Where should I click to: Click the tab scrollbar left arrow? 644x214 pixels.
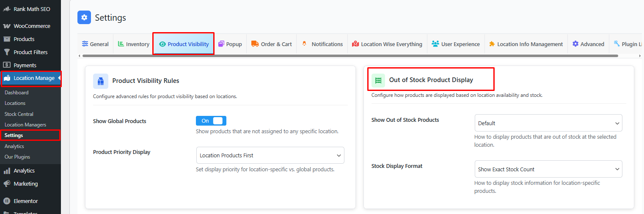[80, 56]
